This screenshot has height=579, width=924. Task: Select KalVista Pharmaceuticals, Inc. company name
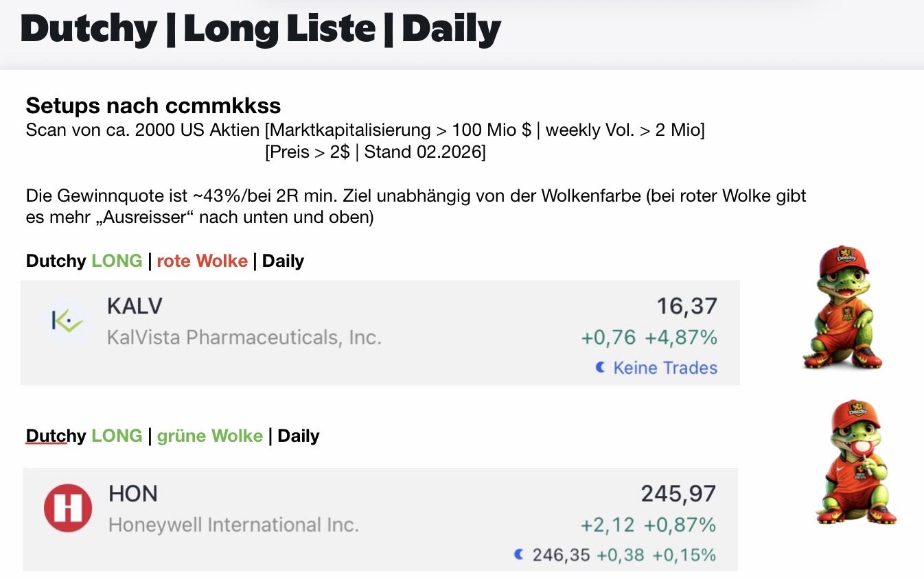tap(244, 338)
